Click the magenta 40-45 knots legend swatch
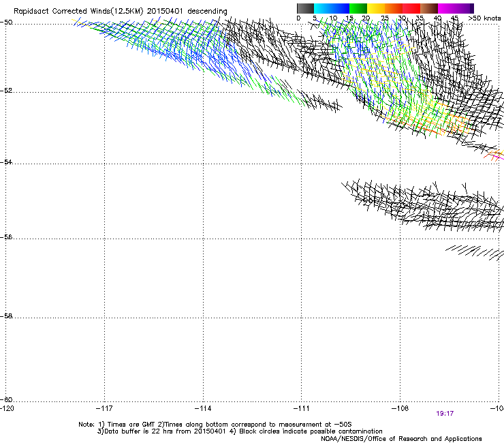 447,8
